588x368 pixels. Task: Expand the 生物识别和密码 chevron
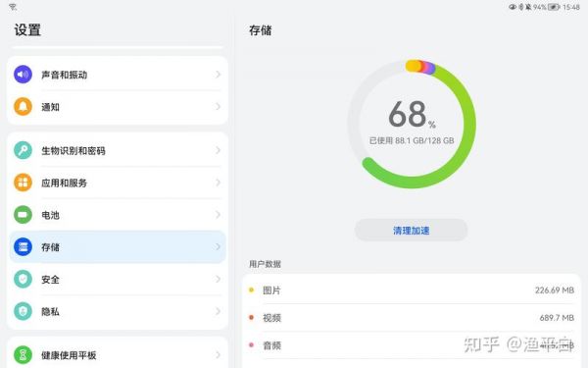218,150
